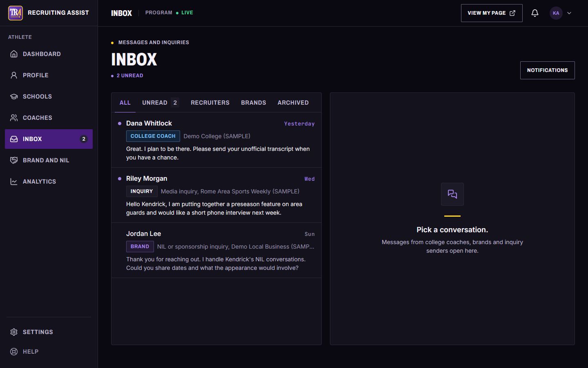Open Riley Morgan's message

(216, 195)
